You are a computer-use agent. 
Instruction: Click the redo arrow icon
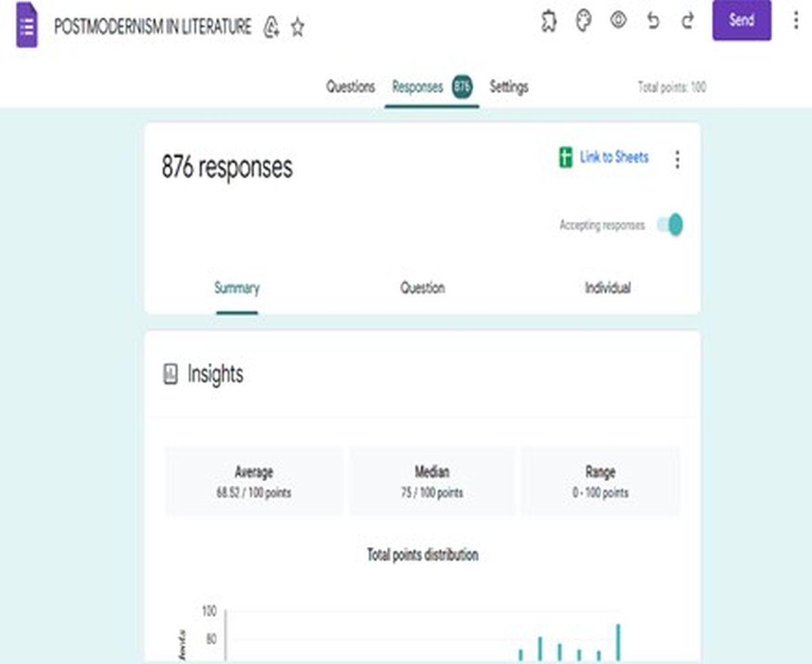click(687, 21)
